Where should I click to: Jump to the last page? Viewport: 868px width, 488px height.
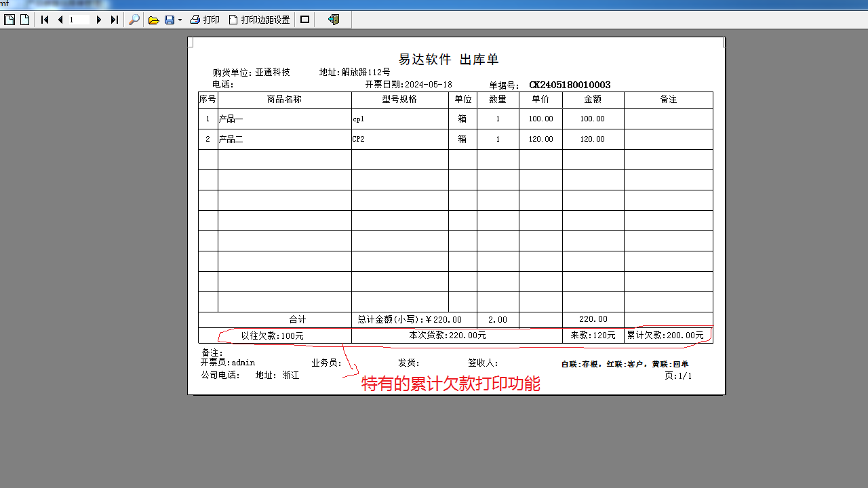(x=113, y=20)
